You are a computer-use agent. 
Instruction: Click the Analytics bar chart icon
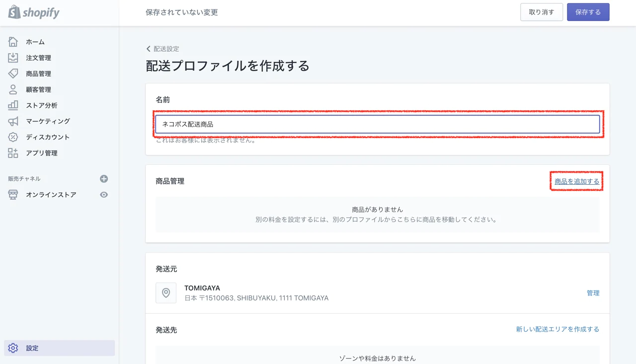tap(13, 105)
